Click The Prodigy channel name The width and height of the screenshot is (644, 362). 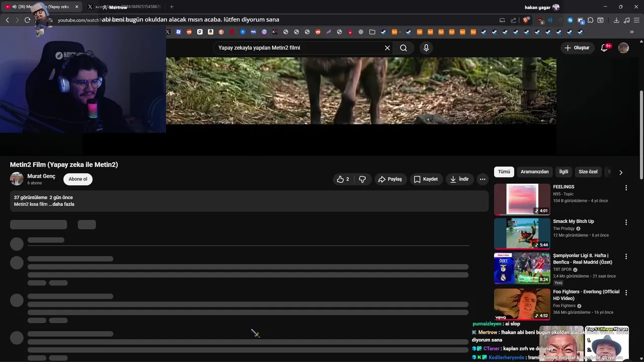pos(563,229)
